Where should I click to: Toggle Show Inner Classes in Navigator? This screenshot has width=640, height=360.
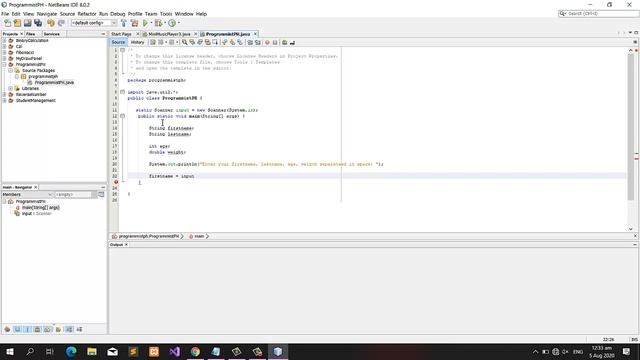click(48, 329)
